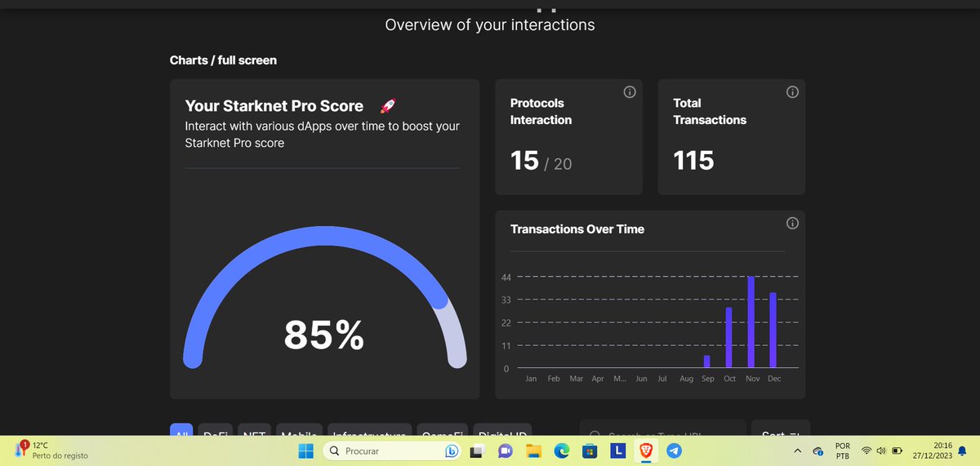
Task: Click the Nov label on chart axis
Action: tap(751, 379)
